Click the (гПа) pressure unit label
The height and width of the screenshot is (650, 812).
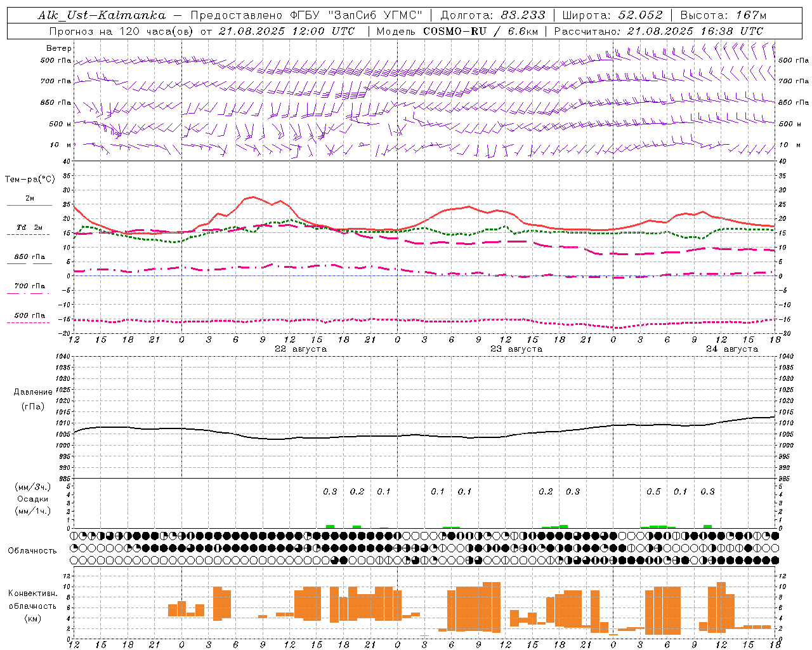33,407
